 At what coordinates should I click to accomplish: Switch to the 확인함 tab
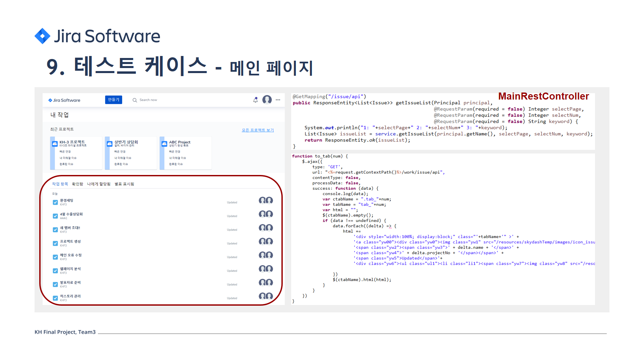coord(77,184)
